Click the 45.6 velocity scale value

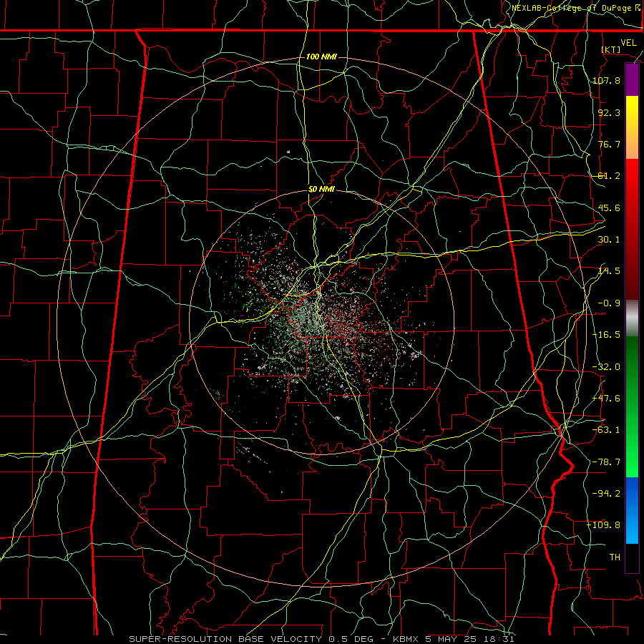[609, 208]
